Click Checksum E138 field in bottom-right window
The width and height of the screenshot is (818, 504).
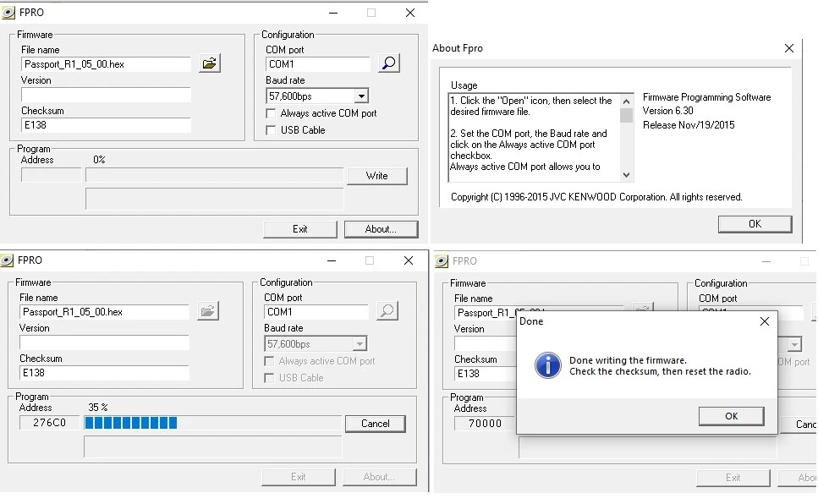click(x=486, y=374)
